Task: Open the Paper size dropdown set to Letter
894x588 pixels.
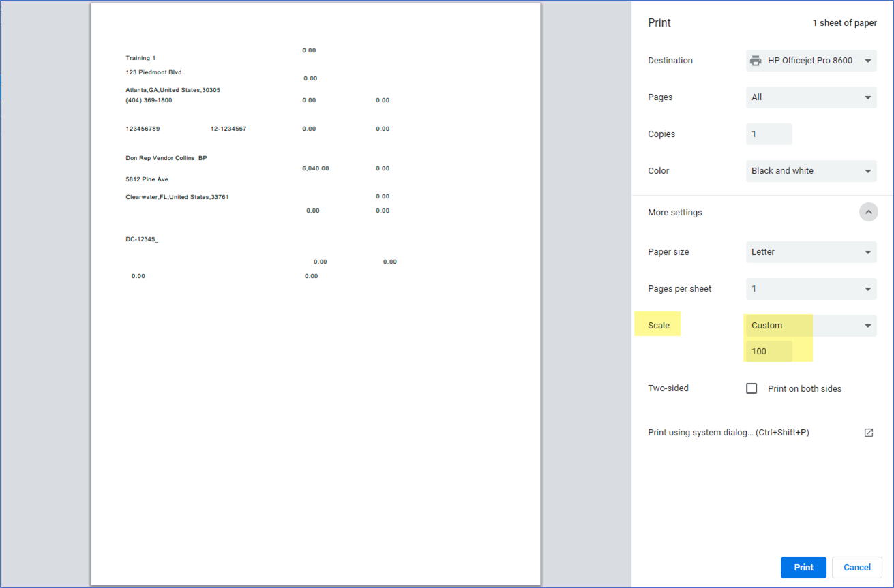Action: point(811,252)
